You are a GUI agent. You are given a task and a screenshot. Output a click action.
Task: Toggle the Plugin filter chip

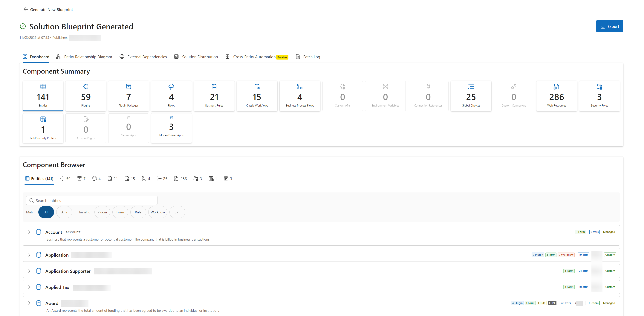[102, 212]
